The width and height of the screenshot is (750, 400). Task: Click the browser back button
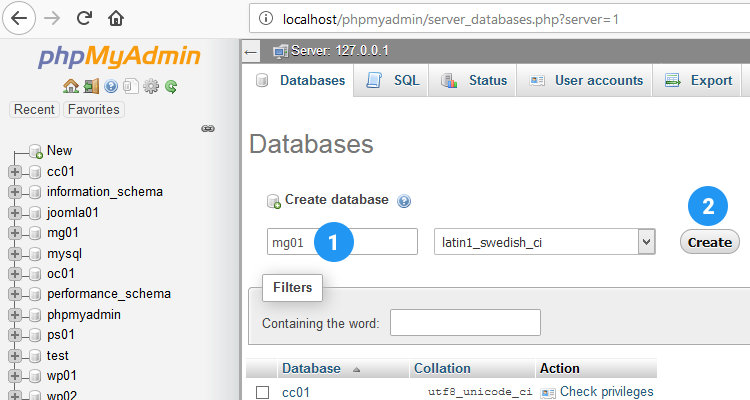pos(19,19)
